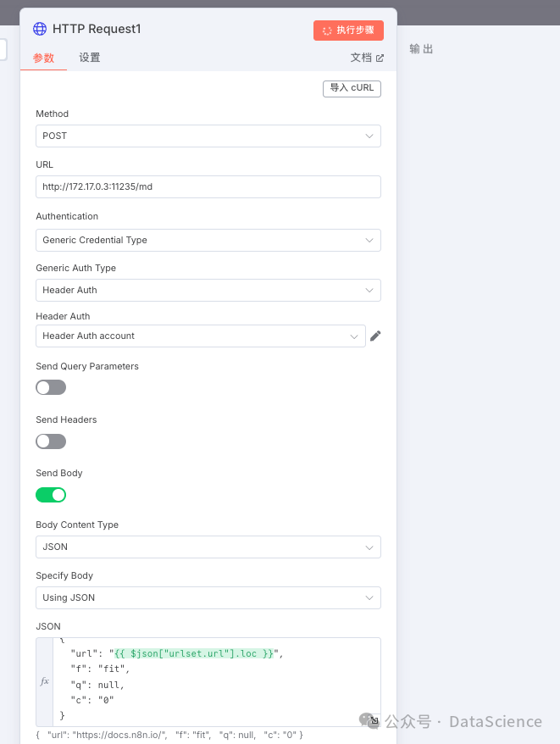Click into the URL input field
The image size is (560, 744).
[208, 187]
